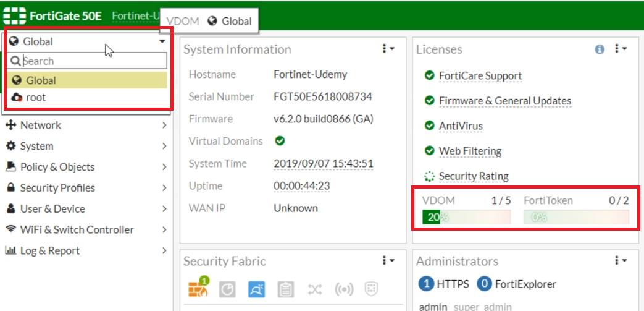The height and width of the screenshot is (311, 644).
Task: Click the Security Rating loading icon
Action: point(429,176)
